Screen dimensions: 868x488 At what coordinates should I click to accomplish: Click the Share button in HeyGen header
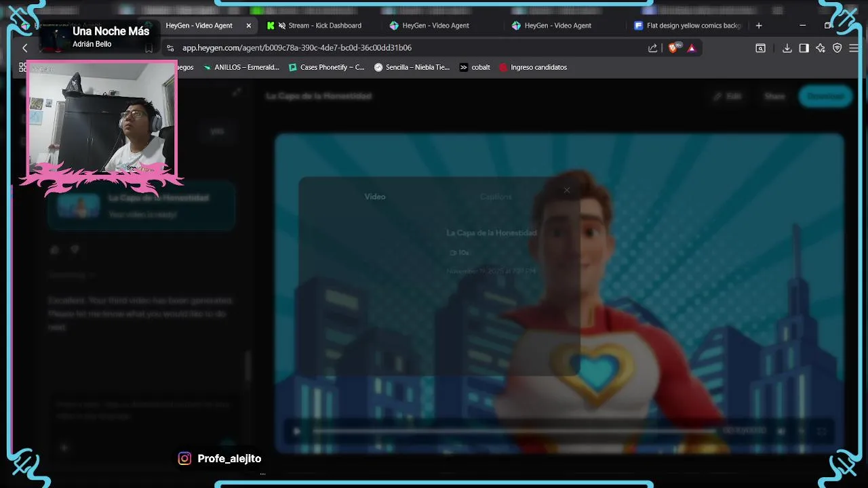pyautogui.click(x=774, y=96)
